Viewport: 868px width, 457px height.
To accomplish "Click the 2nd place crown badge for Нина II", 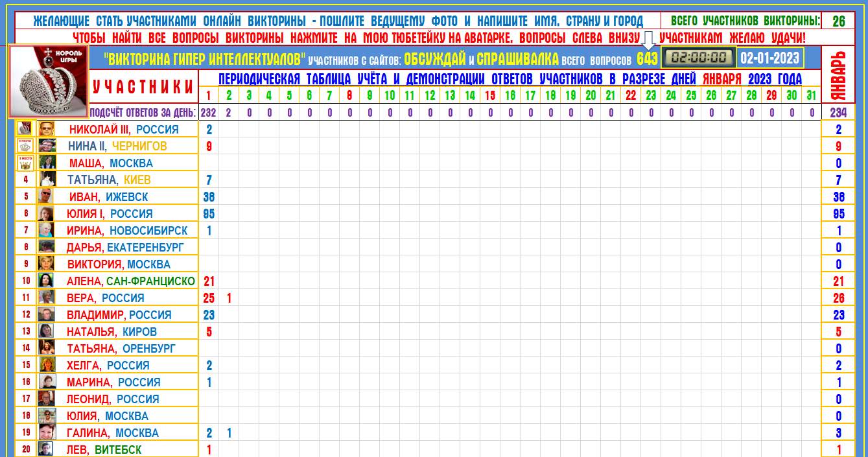I will [25, 145].
